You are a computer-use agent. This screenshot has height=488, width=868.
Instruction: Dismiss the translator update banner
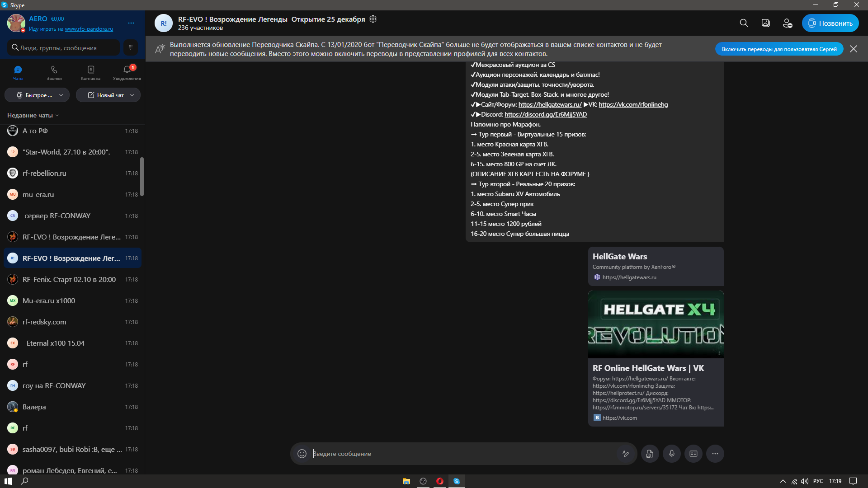[x=853, y=49]
